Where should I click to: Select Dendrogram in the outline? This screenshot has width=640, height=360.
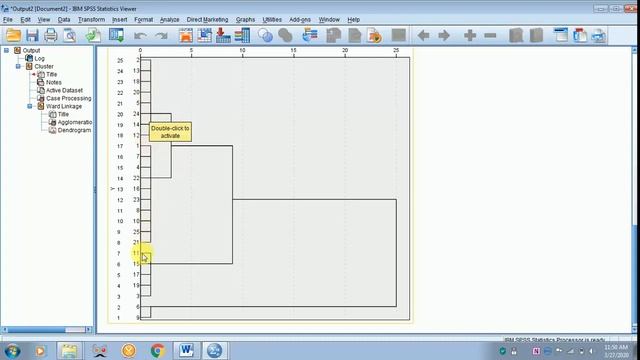(74, 130)
